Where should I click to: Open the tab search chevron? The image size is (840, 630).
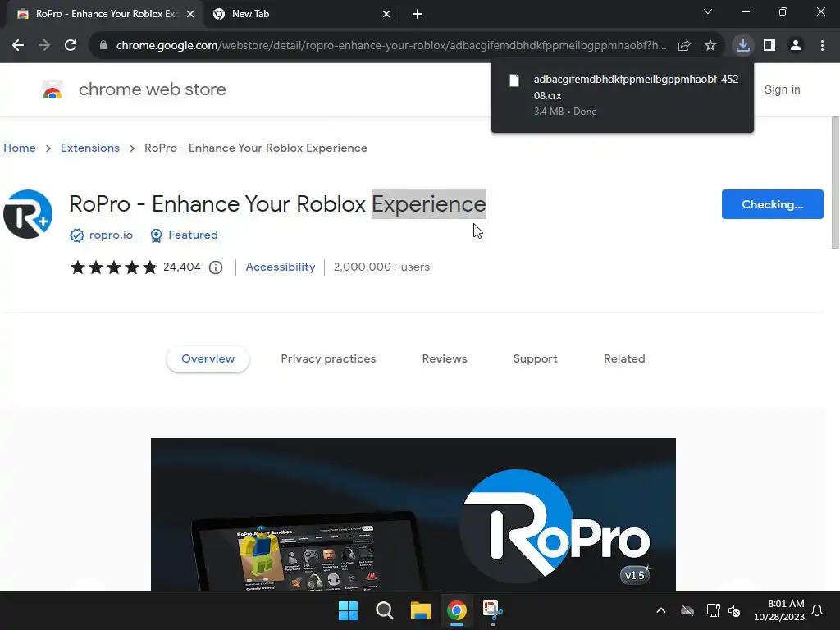[708, 11]
